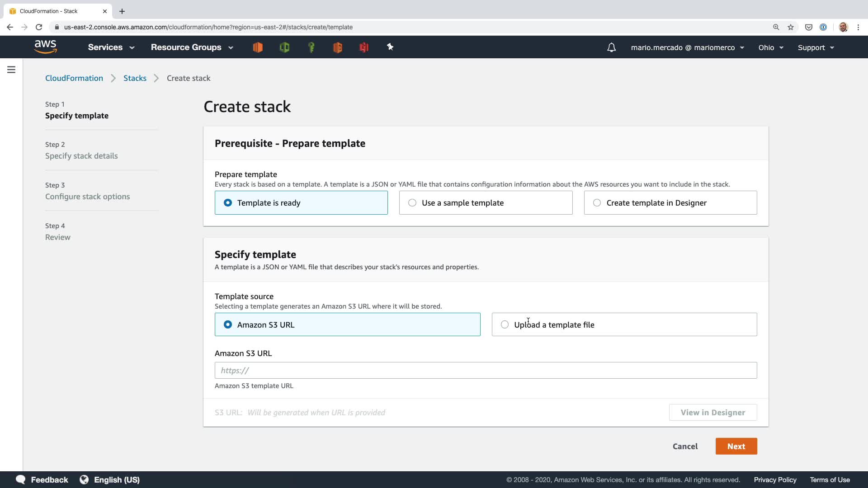Cancel the stack creation
The height and width of the screenshot is (488, 868).
pos(685,446)
